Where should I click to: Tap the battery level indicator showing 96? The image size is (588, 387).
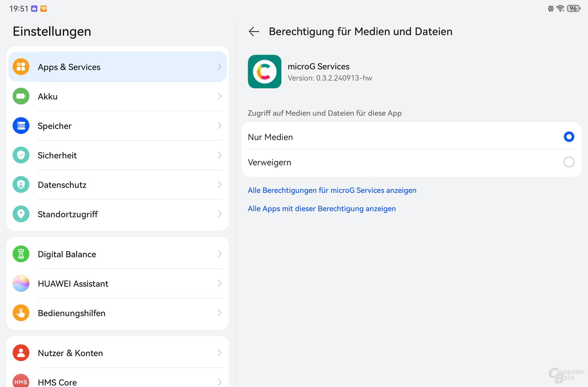pyautogui.click(x=574, y=9)
